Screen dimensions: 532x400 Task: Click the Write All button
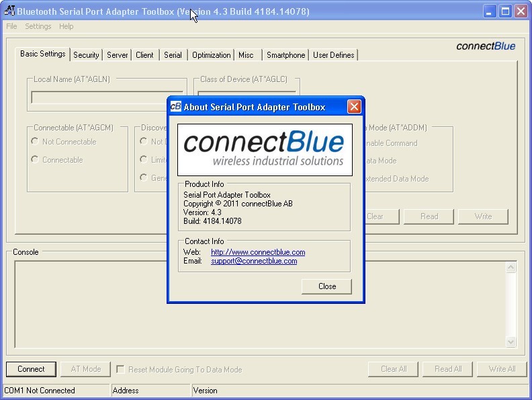[x=502, y=369]
